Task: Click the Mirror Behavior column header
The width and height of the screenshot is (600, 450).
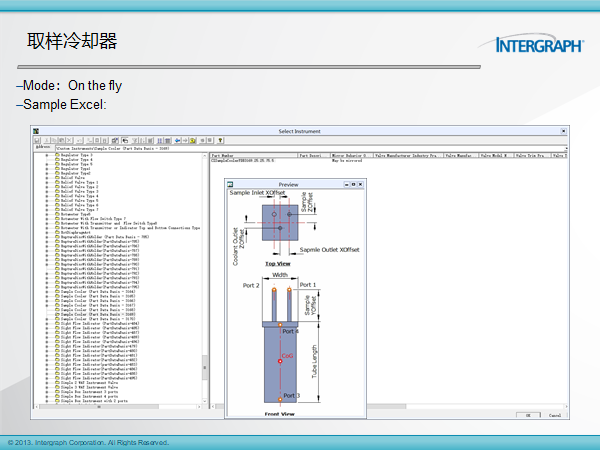Action: point(352,156)
